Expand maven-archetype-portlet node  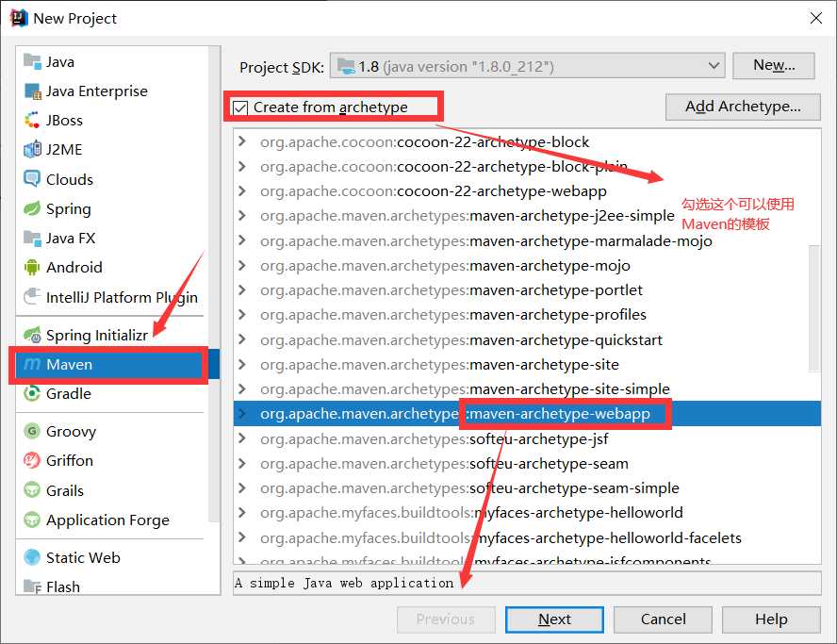click(242, 290)
